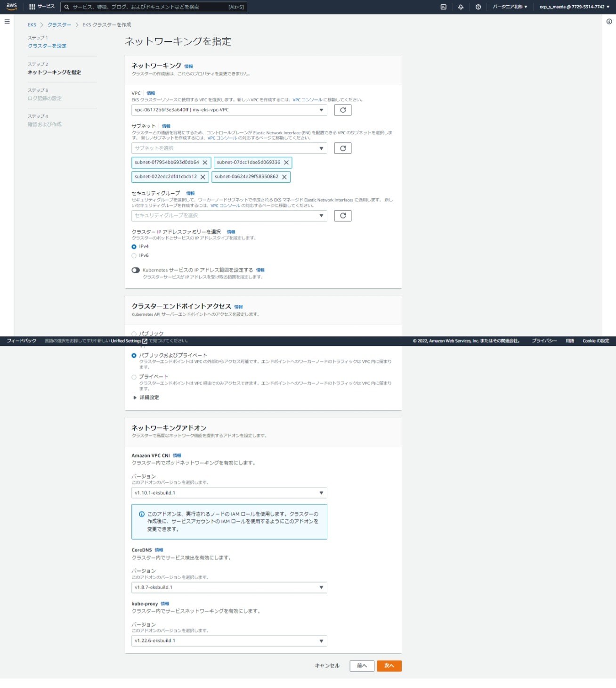This screenshot has height=688, width=616.
Task: Click 次へ button
Action: [x=389, y=666]
